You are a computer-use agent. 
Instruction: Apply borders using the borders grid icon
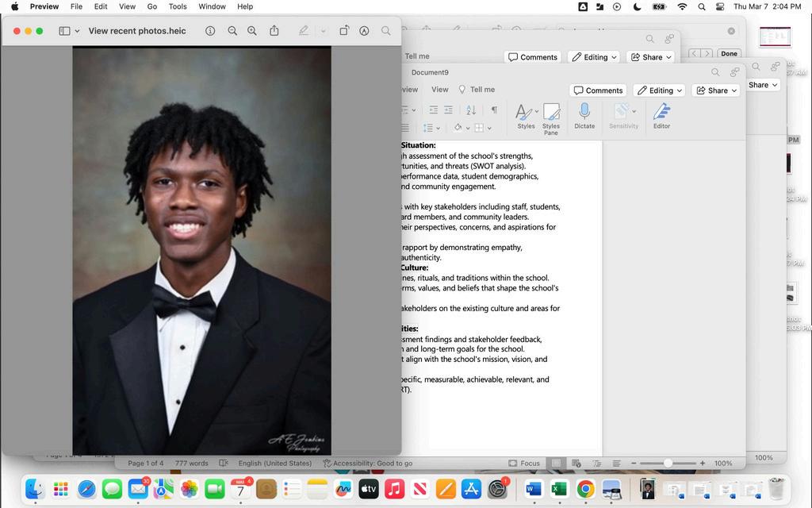[x=480, y=128]
